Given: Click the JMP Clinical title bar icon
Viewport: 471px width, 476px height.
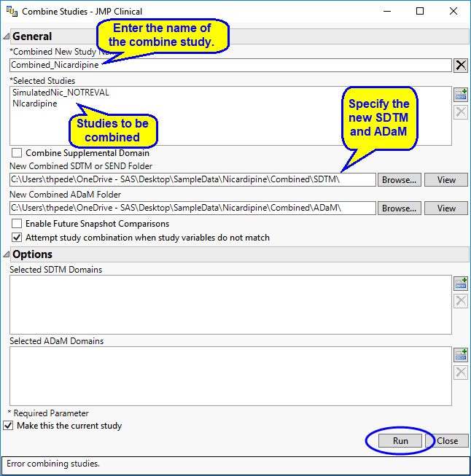Looking at the screenshot, I should 12,12.
